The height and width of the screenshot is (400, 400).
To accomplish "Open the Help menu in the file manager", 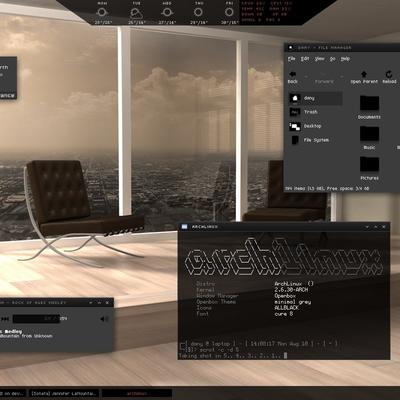I will [345, 59].
